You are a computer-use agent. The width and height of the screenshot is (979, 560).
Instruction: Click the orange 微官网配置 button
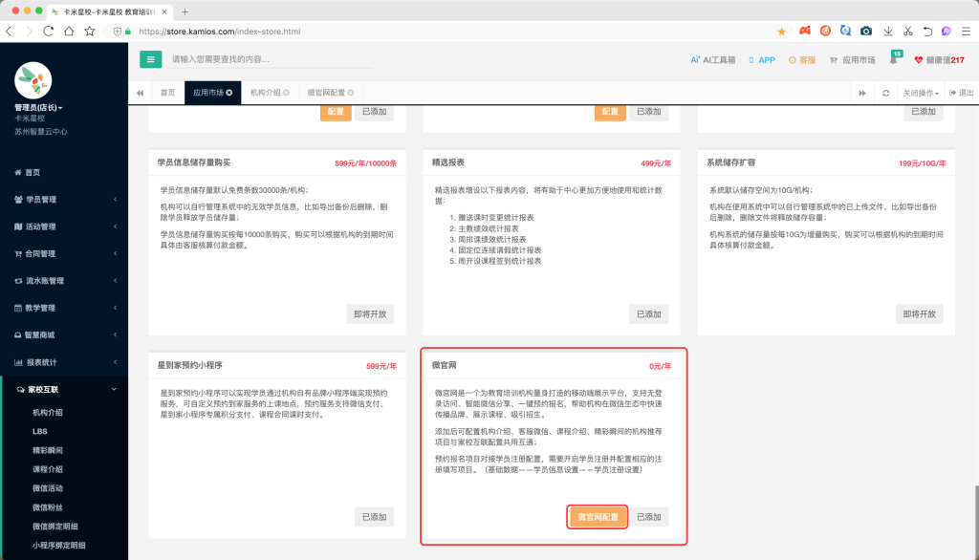[x=598, y=517]
